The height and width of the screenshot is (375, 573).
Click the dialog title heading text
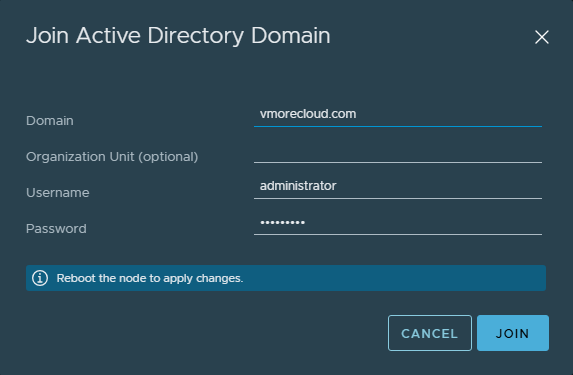178,36
